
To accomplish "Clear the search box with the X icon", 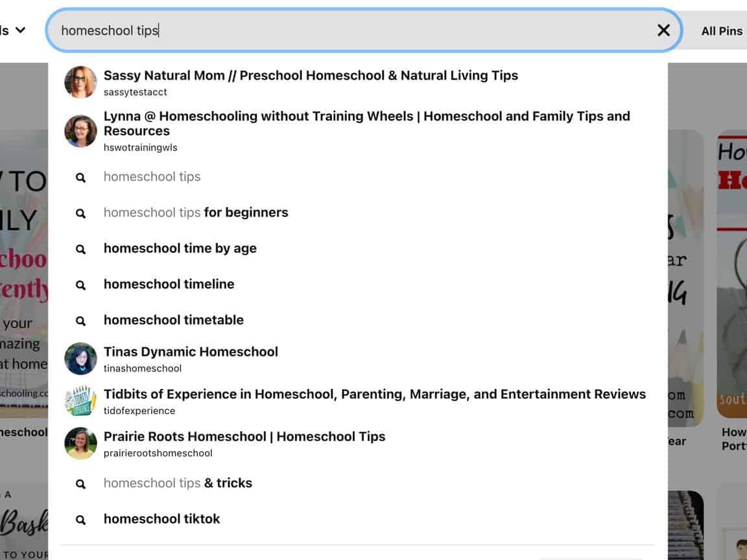I will pyautogui.click(x=663, y=30).
